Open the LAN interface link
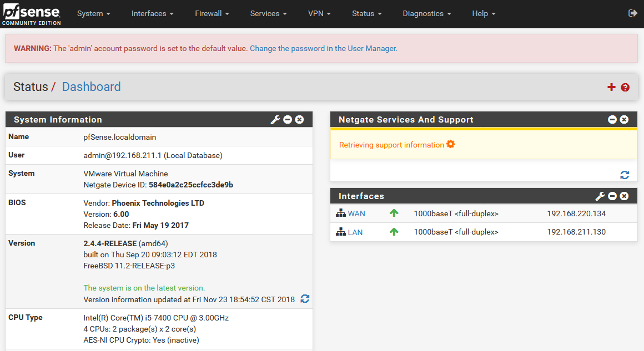The height and width of the screenshot is (351, 644). (355, 232)
